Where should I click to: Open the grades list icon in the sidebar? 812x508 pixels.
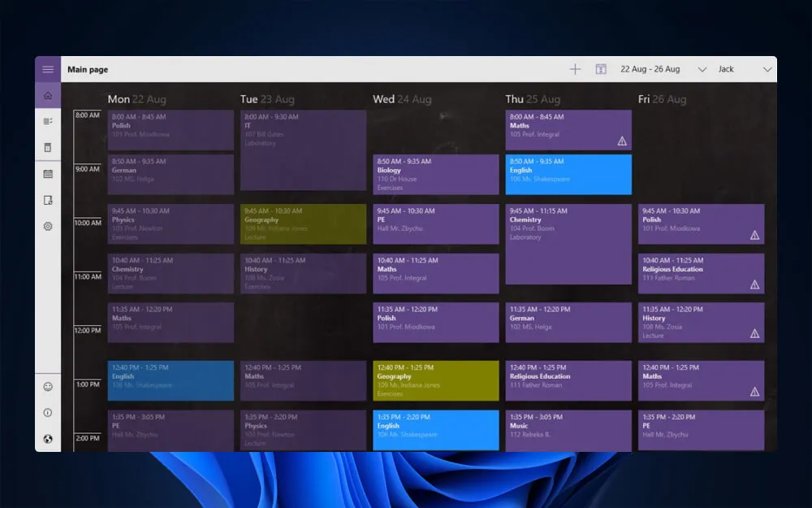[48, 121]
